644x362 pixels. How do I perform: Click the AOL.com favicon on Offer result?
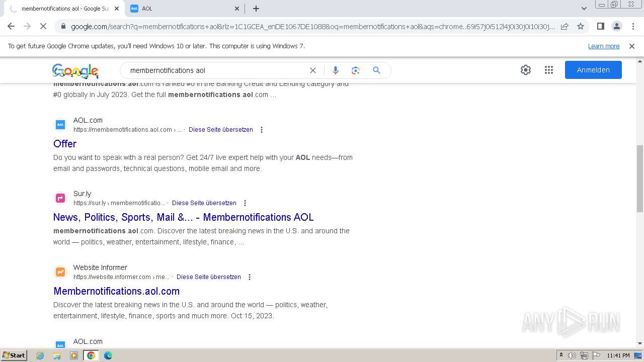tap(60, 124)
